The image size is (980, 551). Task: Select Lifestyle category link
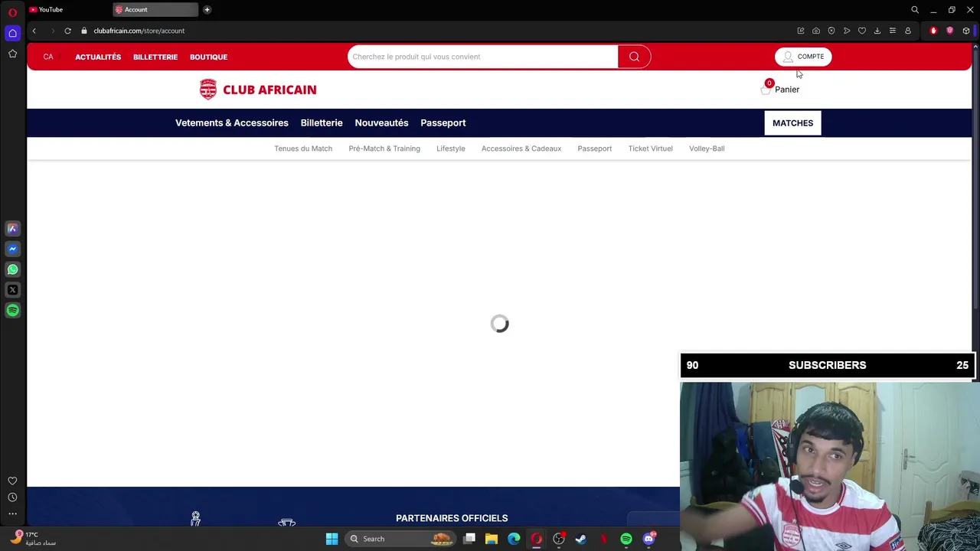coord(451,148)
